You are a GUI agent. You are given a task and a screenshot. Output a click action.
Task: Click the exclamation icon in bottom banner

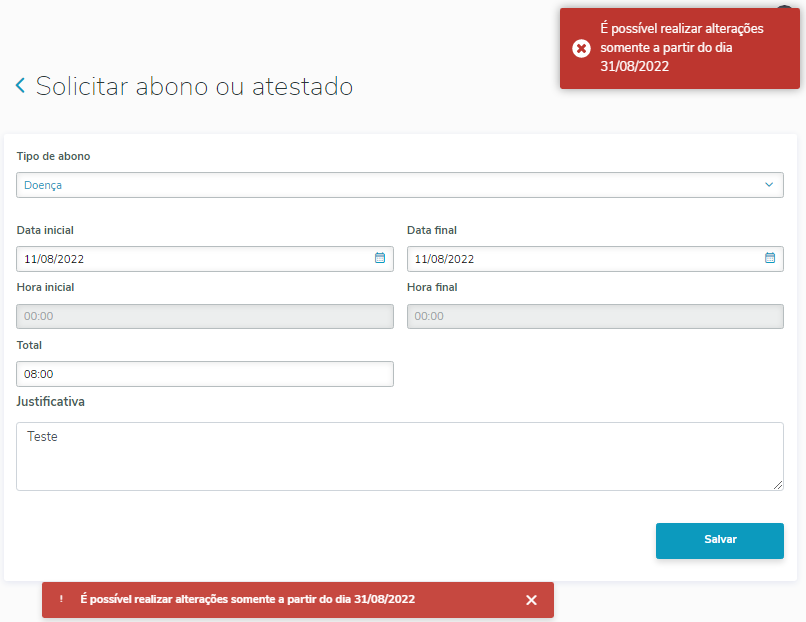61,599
